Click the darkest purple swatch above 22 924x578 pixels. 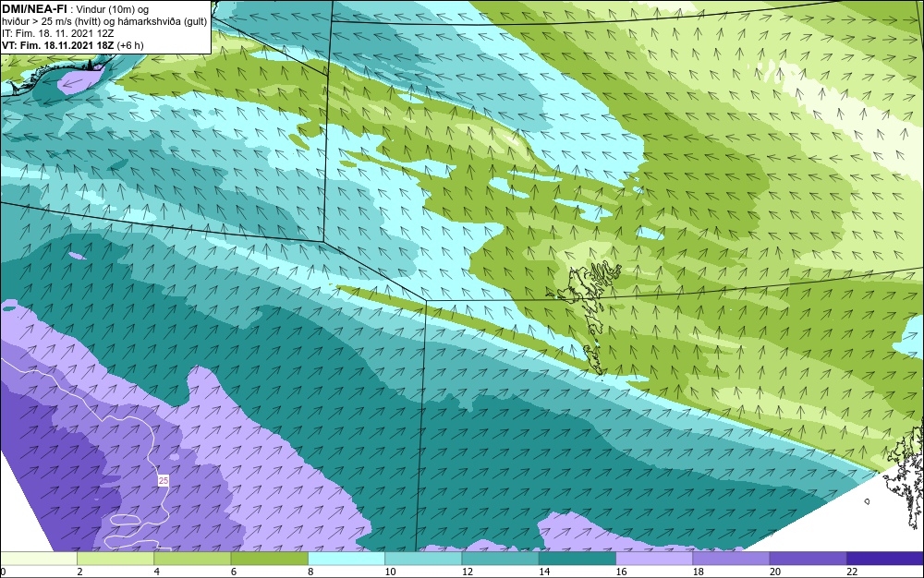point(885,559)
